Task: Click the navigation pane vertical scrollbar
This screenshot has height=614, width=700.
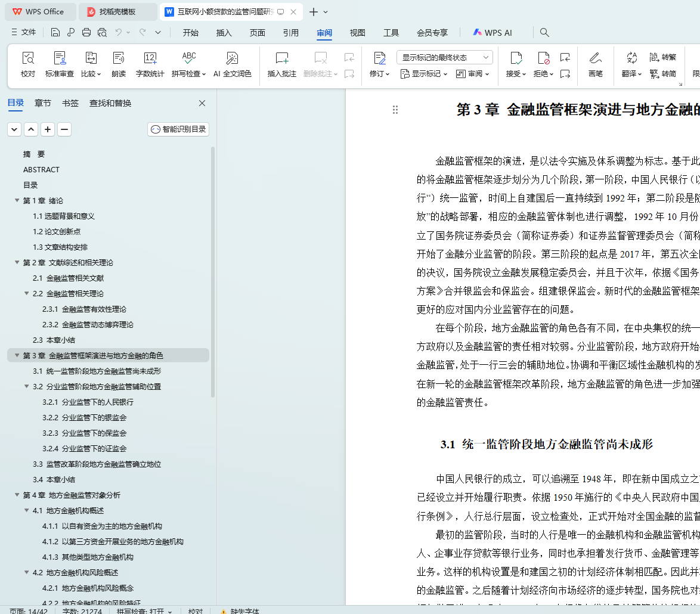Action: click(x=213, y=272)
